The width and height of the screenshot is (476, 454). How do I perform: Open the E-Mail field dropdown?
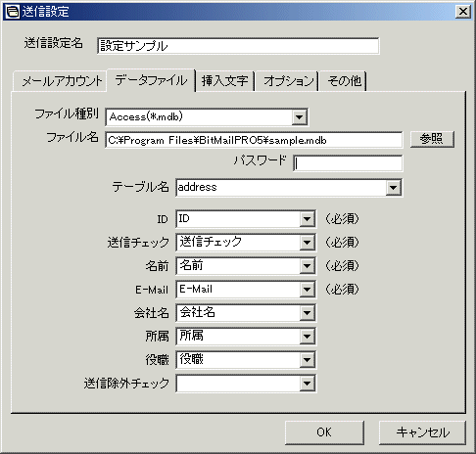tap(307, 290)
